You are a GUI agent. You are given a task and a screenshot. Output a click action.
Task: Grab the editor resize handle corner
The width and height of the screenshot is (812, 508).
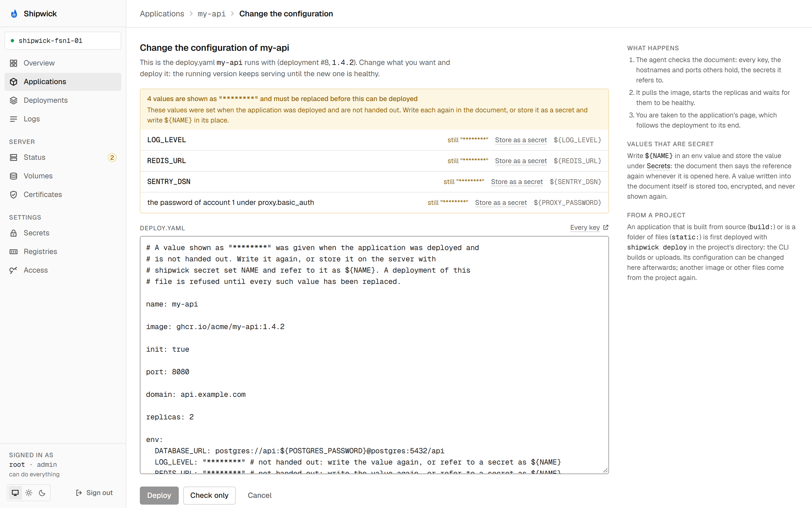click(605, 470)
